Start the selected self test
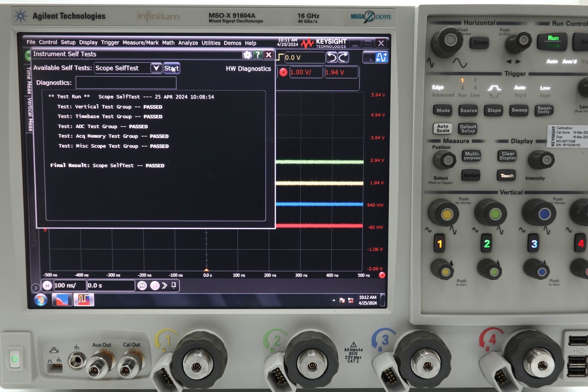This screenshot has width=588, height=392. click(172, 68)
